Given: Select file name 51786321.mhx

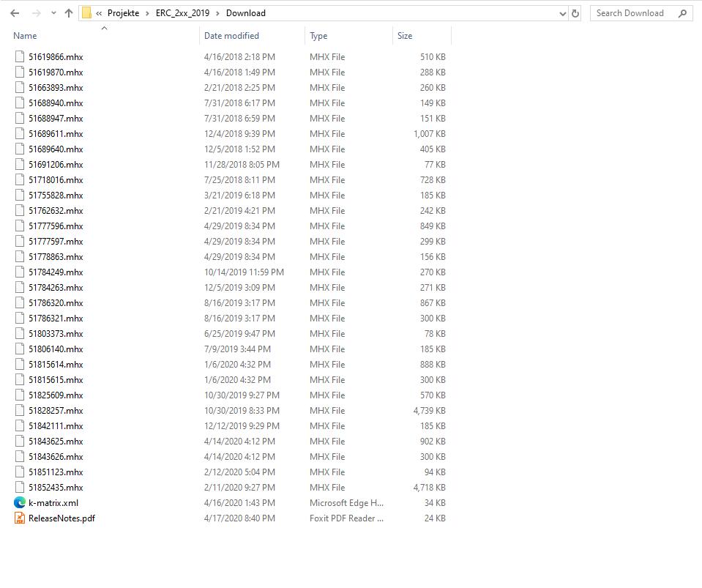Looking at the screenshot, I should tap(56, 319).
